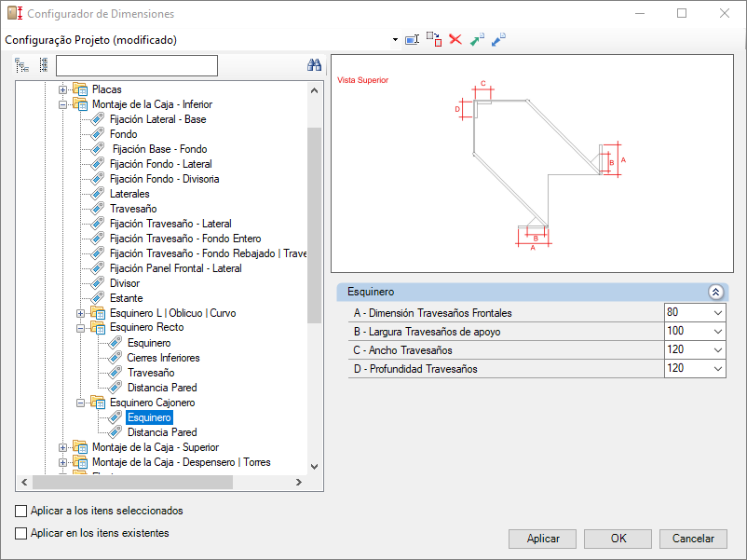The width and height of the screenshot is (747, 560).
Task: Collapse the Esquinero Recto node
Action: click(x=80, y=328)
